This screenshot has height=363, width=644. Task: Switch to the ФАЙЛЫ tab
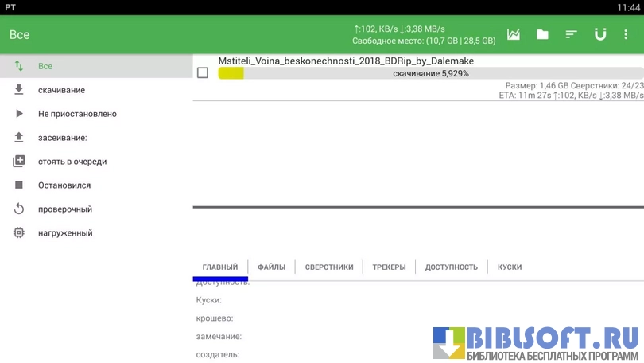pyautogui.click(x=271, y=267)
